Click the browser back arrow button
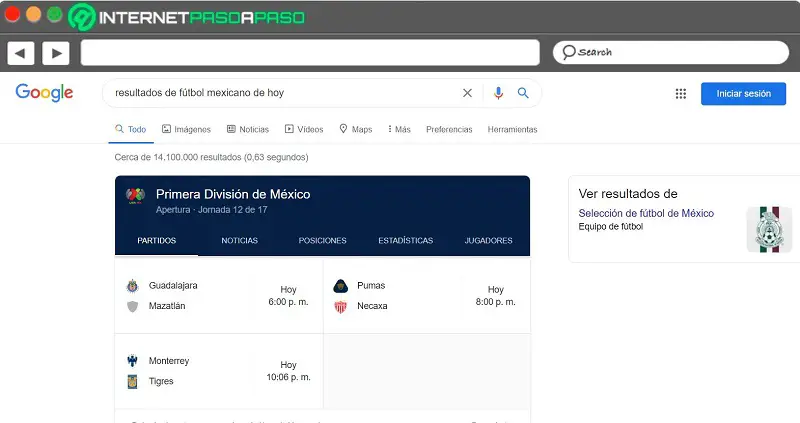800x423 pixels. 20,53
